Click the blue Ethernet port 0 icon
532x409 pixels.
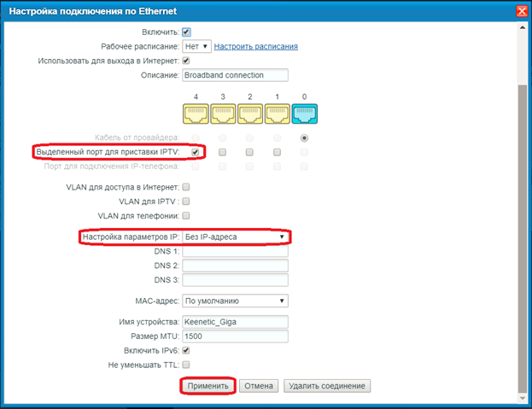click(x=305, y=114)
